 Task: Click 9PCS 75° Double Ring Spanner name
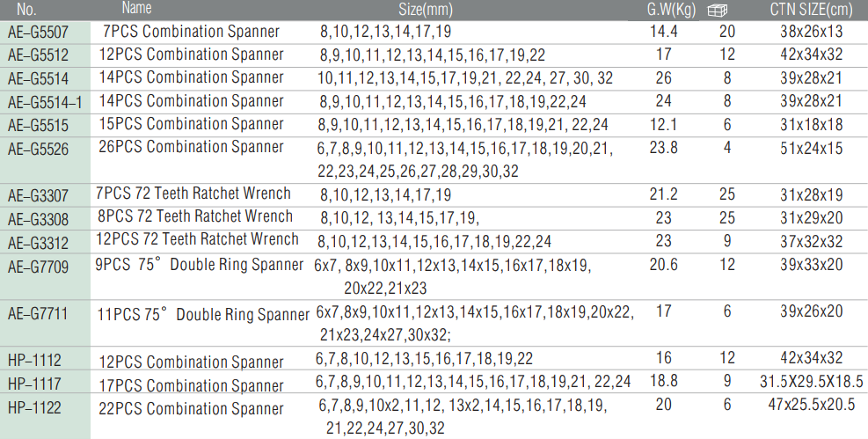tap(200, 265)
